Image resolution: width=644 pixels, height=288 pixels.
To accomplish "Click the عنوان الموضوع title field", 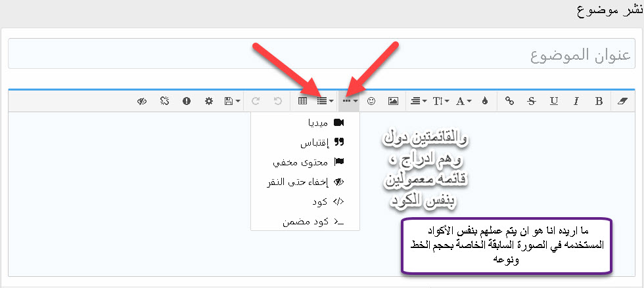I will [322, 54].
